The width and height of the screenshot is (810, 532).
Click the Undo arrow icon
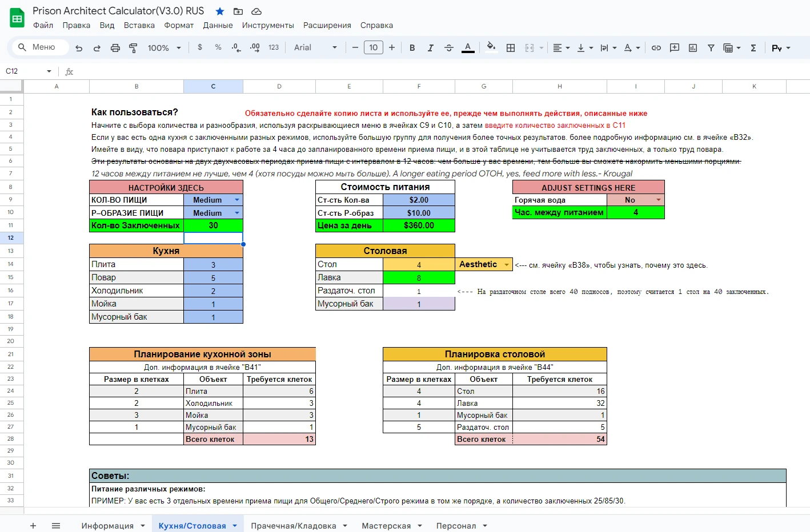pos(79,48)
